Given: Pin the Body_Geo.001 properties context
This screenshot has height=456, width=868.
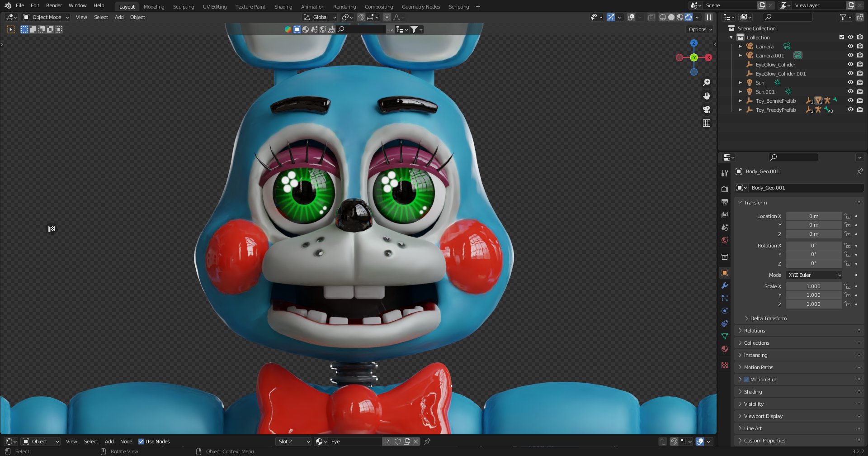Looking at the screenshot, I should coord(859,171).
